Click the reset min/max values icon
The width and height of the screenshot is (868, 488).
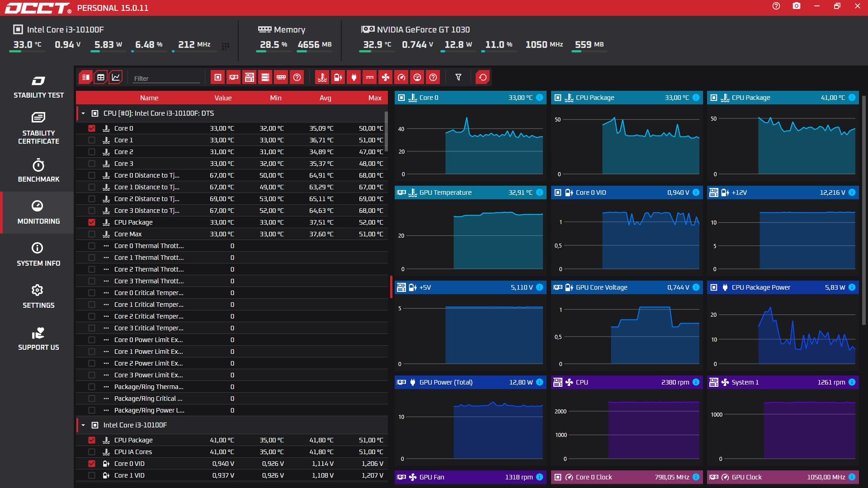tap(482, 78)
